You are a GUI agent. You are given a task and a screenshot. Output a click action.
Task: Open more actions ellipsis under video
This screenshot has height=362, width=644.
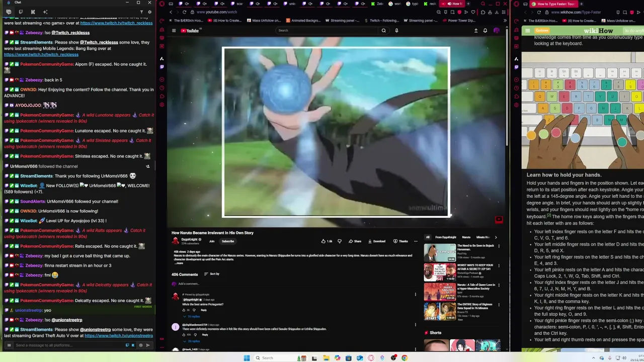click(x=416, y=241)
